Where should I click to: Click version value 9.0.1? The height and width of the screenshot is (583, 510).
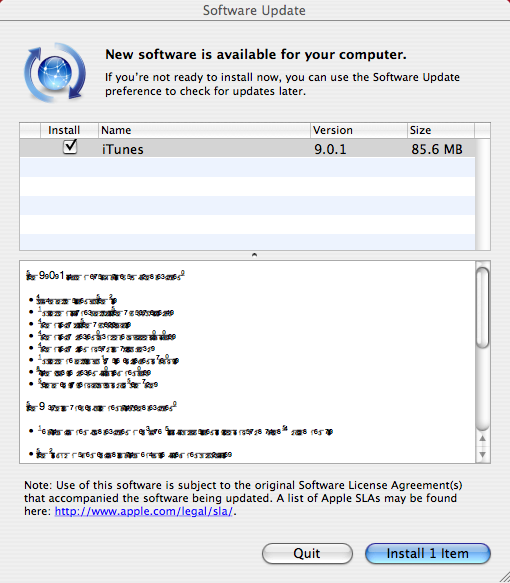330,149
